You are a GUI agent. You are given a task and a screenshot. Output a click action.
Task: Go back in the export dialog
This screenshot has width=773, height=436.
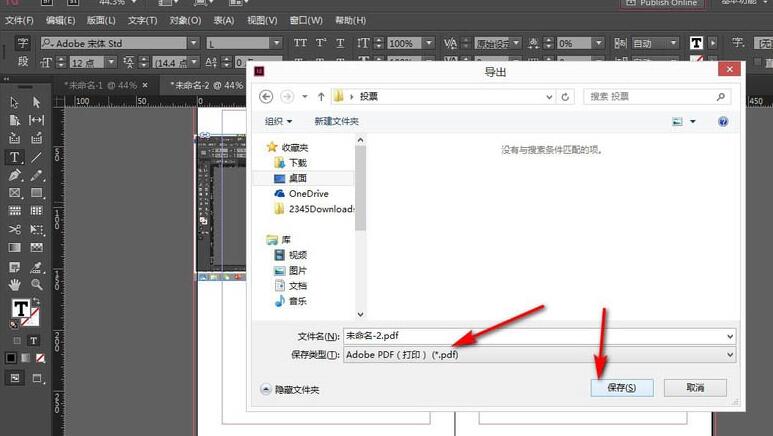266,97
